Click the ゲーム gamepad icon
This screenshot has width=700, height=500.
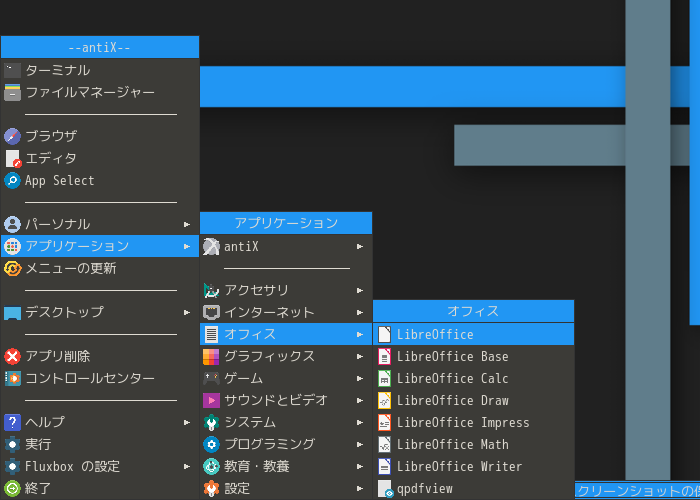pos(211,379)
